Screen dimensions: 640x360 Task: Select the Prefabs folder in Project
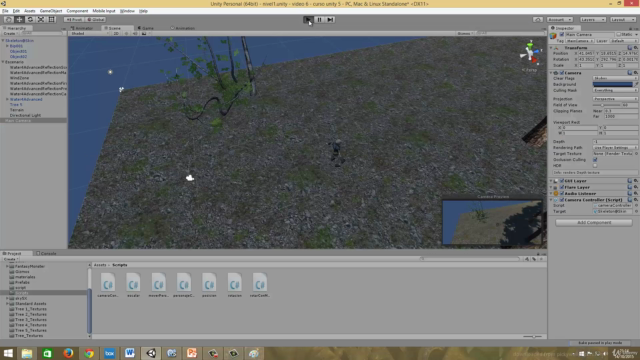pos(22,282)
